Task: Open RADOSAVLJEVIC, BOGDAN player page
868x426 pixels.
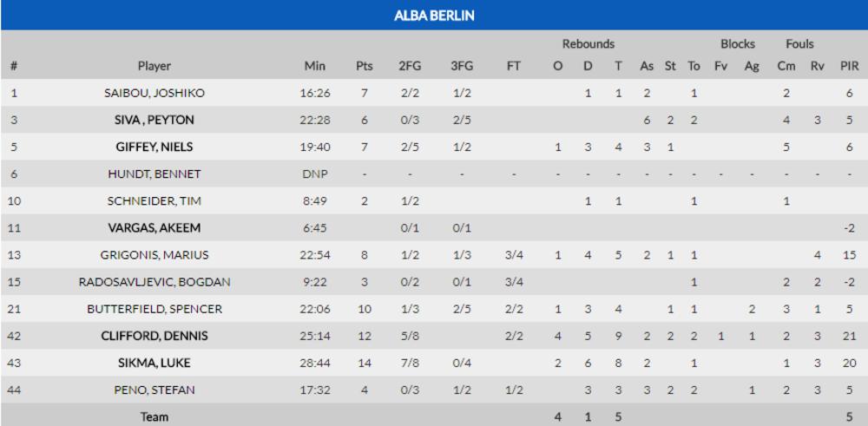Action: (x=155, y=282)
